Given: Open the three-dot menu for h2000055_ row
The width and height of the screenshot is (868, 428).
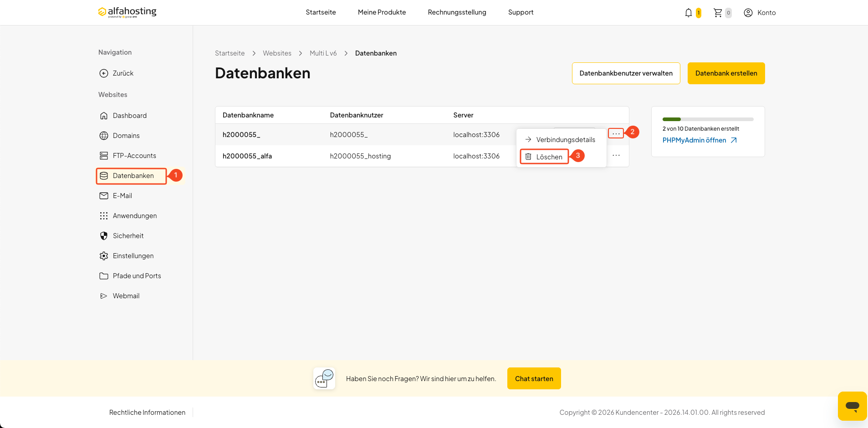Looking at the screenshot, I should [x=616, y=134].
